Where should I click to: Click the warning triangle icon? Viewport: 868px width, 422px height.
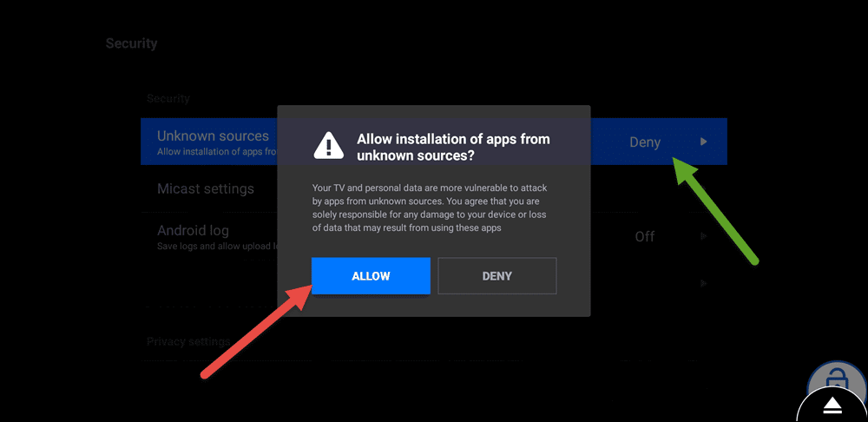tap(329, 146)
